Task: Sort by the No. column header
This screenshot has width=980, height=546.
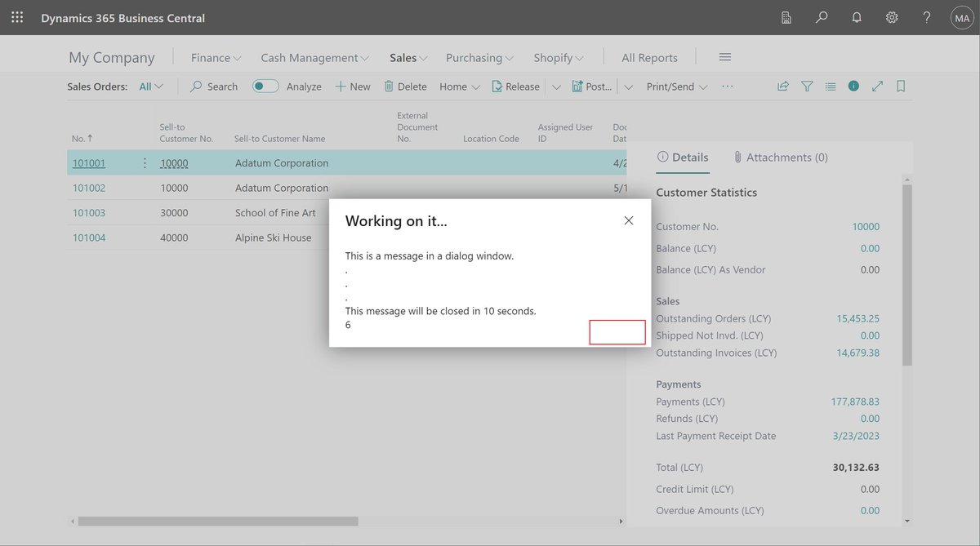Action: [82, 139]
